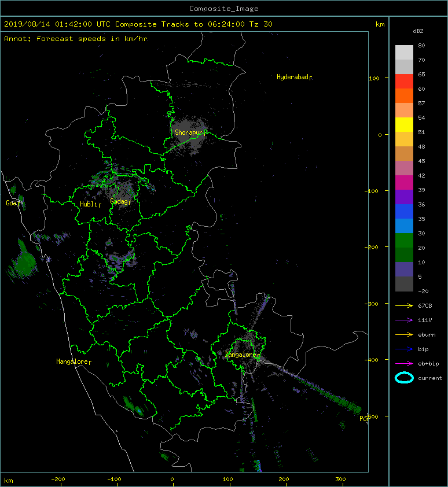Image resolution: width=448 pixels, height=487 pixels.
Task: Click the 100 tick on vertical km axis
Action: (x=374, y=78)
